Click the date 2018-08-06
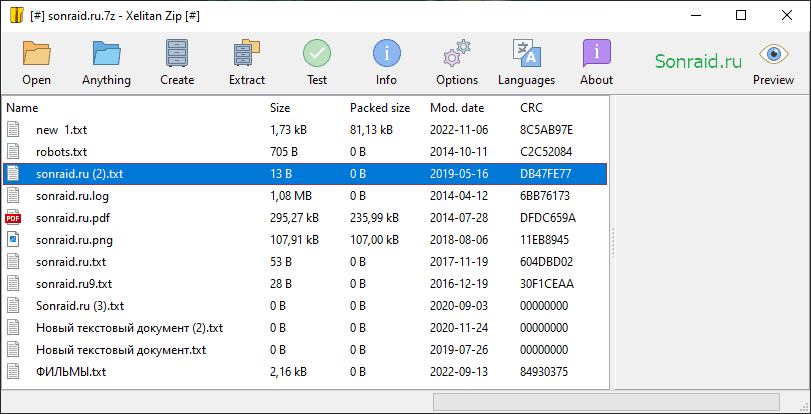811x414 pixels. point(459,240)
